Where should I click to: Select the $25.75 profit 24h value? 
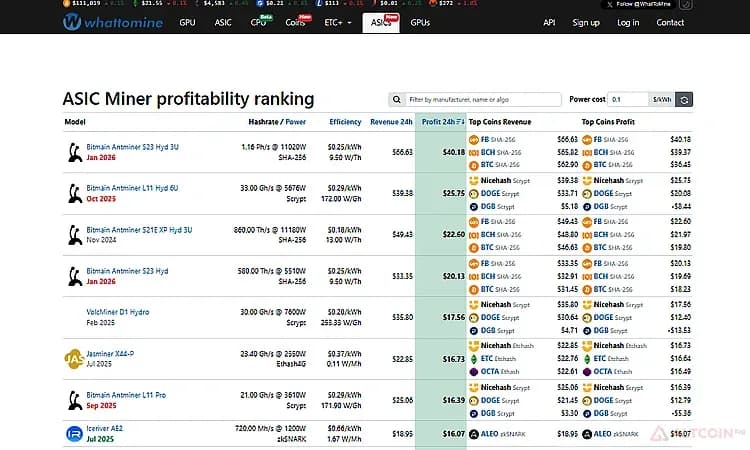click(453, 193)
